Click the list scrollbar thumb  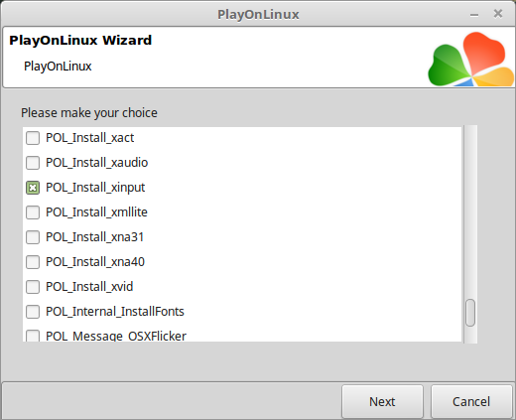(x=470, y=313)
